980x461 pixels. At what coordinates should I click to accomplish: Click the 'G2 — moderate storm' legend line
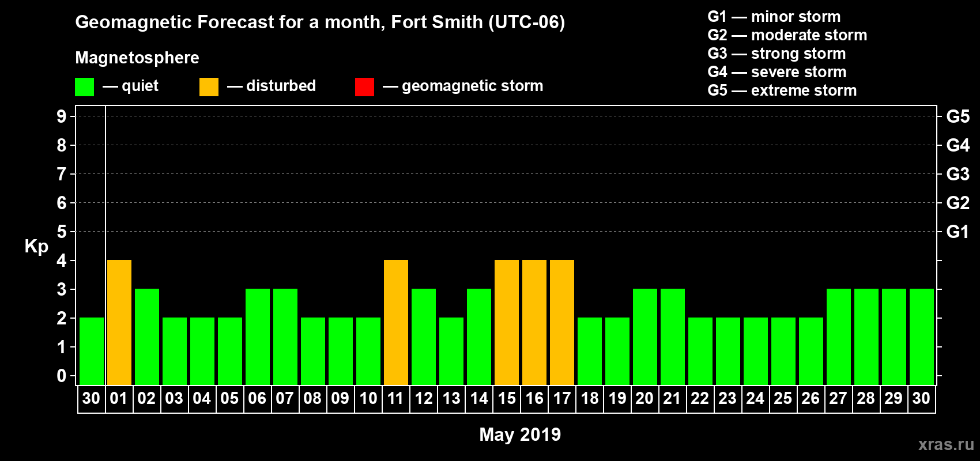pos(787,35)
